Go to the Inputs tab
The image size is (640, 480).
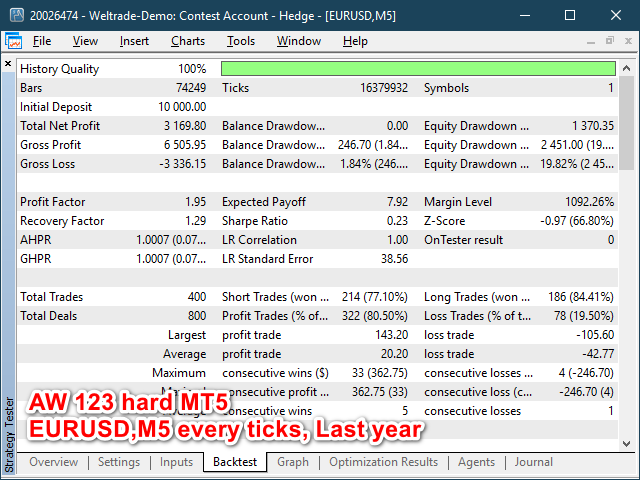(x=176, y=462)
